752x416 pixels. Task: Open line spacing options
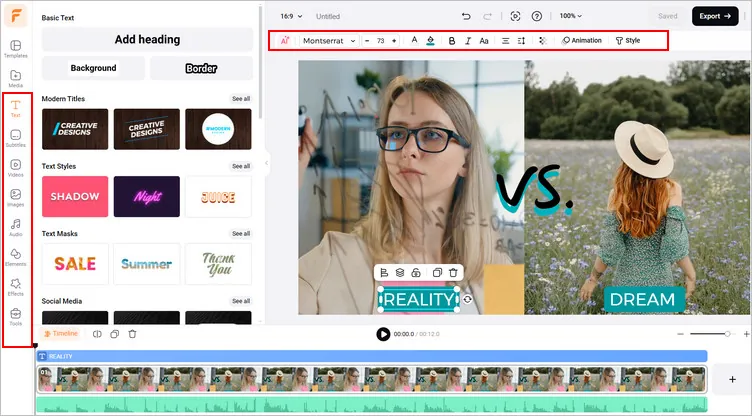(x=521, y=41)
